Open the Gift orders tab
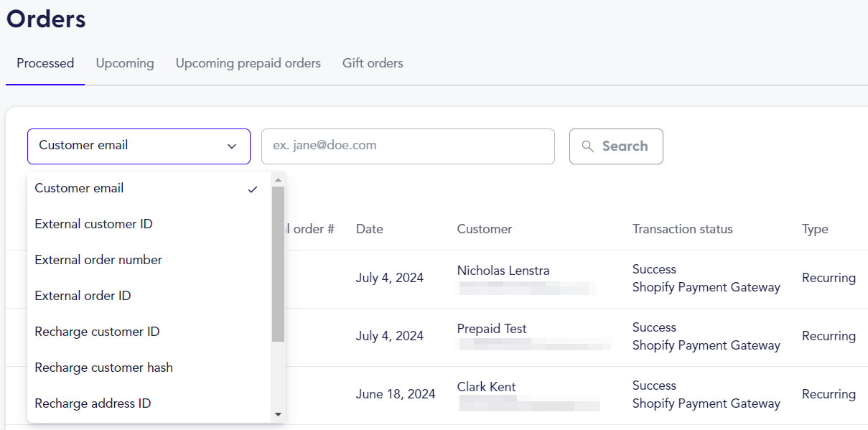 (373, 63)
